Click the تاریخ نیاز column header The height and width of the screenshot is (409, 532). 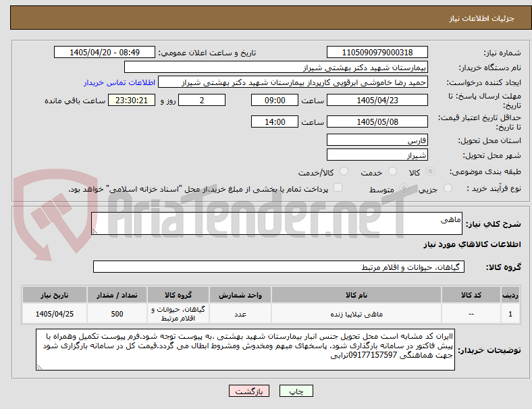(x=55, y=295)
